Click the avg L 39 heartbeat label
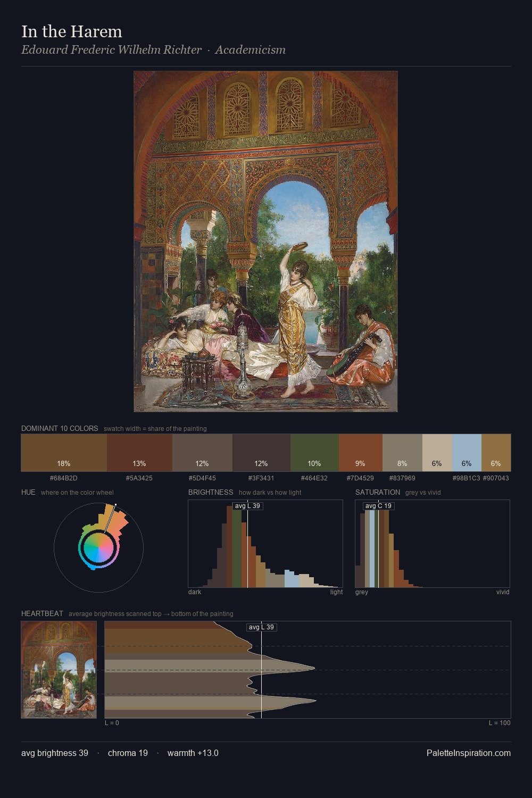 (x=261, y=627)
